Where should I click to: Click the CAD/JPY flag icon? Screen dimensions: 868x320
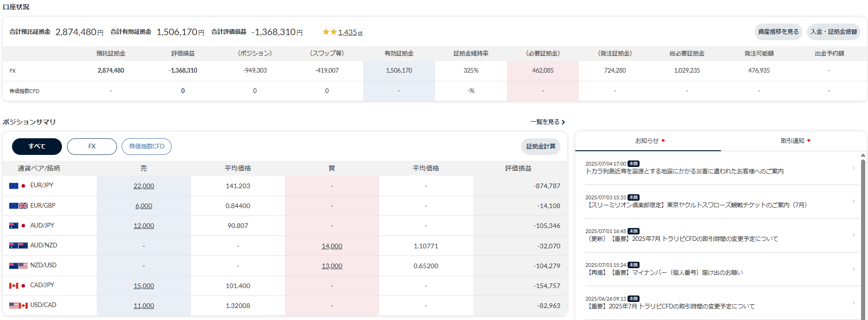[x=18, y=286]
